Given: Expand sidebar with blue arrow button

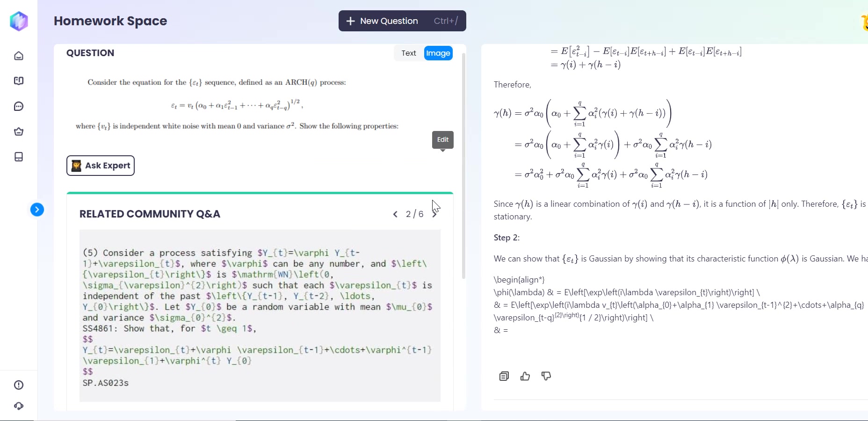Looking at the screenshot, I should 37,210.
